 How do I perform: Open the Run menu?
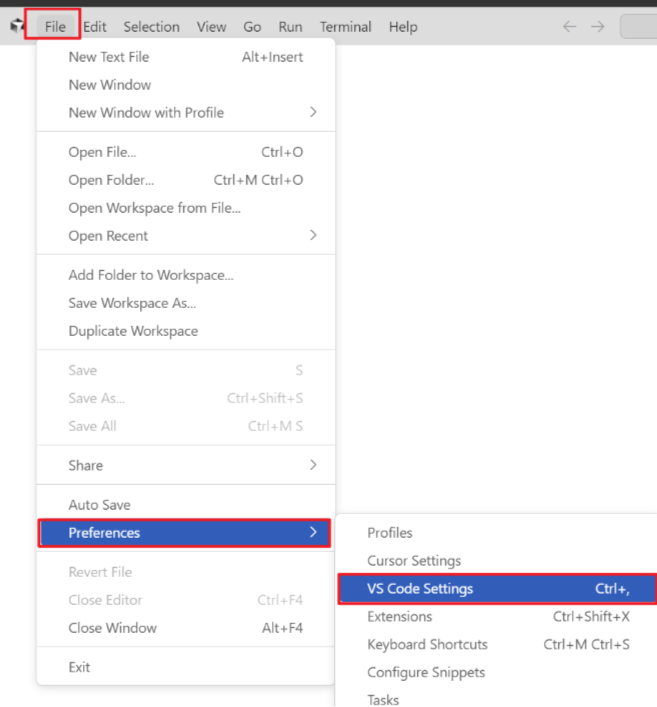290,27
